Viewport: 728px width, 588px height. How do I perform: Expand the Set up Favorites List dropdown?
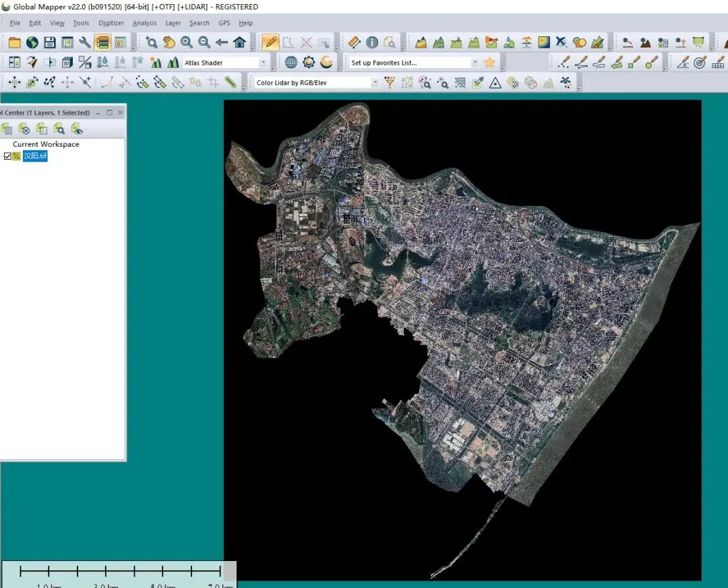(x=475, y=63)
